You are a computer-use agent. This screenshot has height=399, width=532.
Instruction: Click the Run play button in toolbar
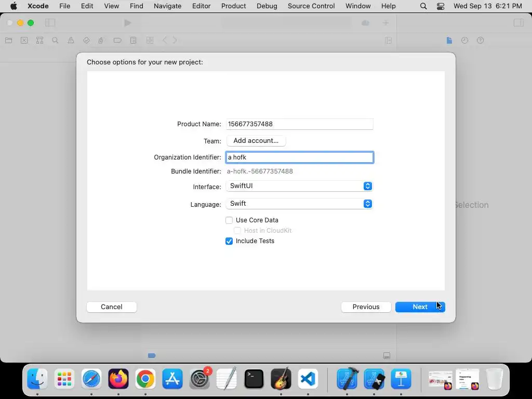(x=128, y=23)
